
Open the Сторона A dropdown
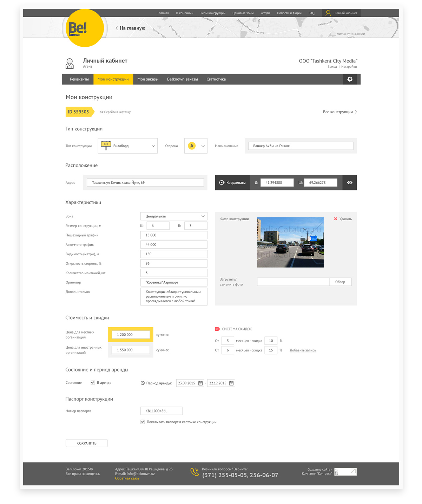(x=196, y=146)
